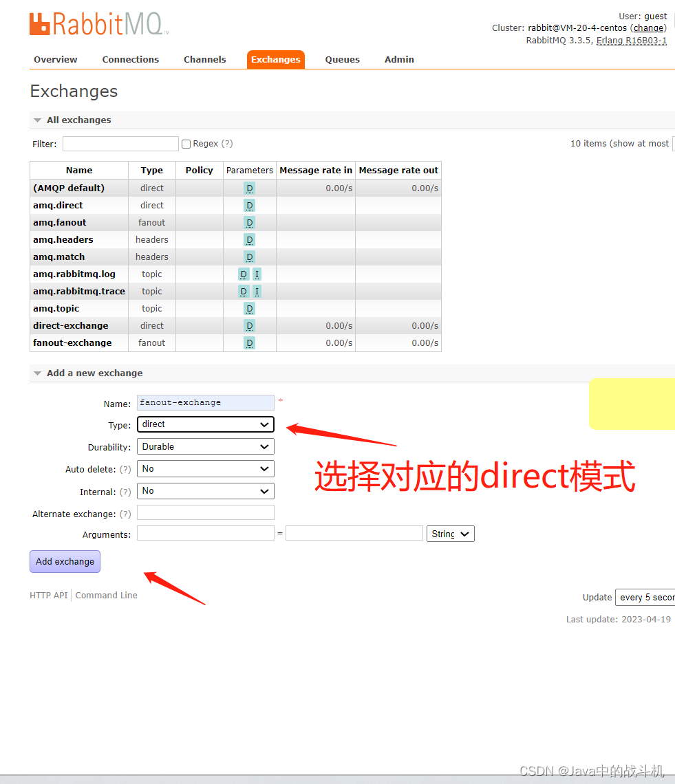675x784 pixels.
Task: Sort by Message rate in column header
Action: click(316, 171)
